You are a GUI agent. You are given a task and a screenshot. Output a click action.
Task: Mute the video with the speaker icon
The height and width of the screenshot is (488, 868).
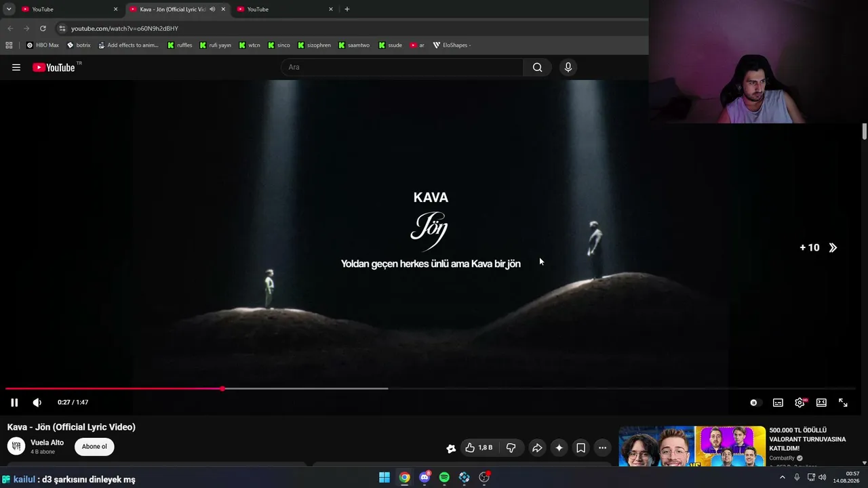pos(37,403)
